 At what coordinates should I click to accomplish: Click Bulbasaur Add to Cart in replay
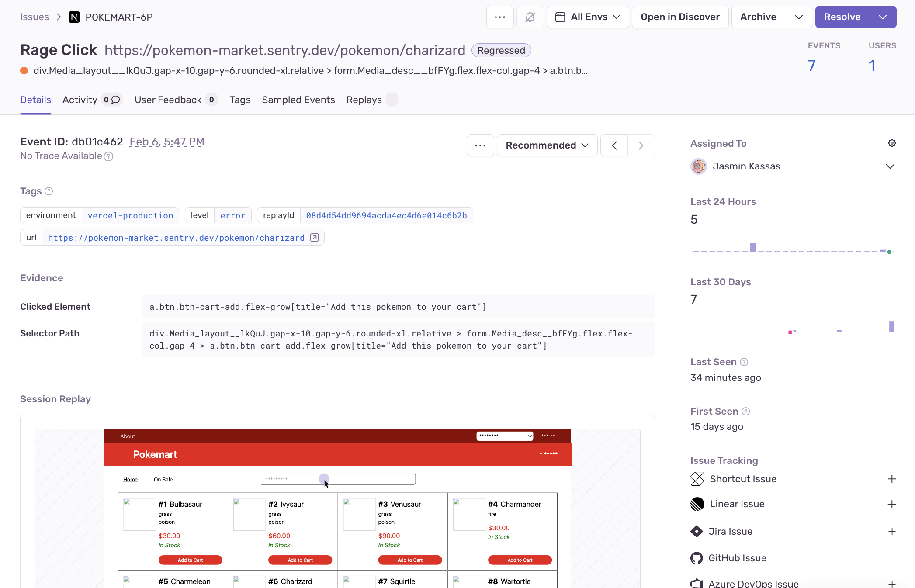[191, 560]
